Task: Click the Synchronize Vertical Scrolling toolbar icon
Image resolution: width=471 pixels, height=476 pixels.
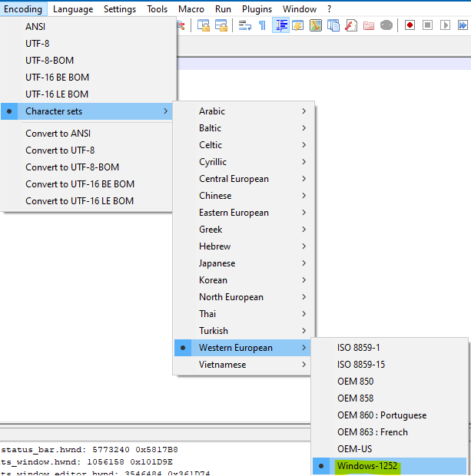Action: click(x=204, y=25)
